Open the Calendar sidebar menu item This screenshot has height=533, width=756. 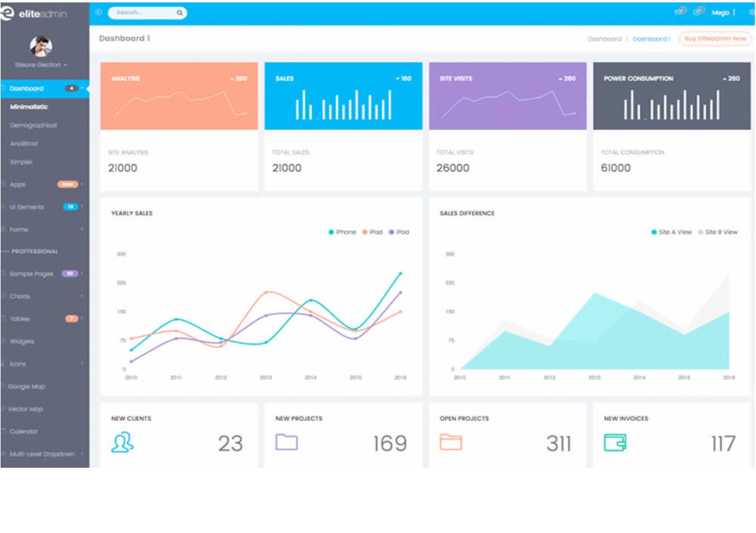pos(24,432)
